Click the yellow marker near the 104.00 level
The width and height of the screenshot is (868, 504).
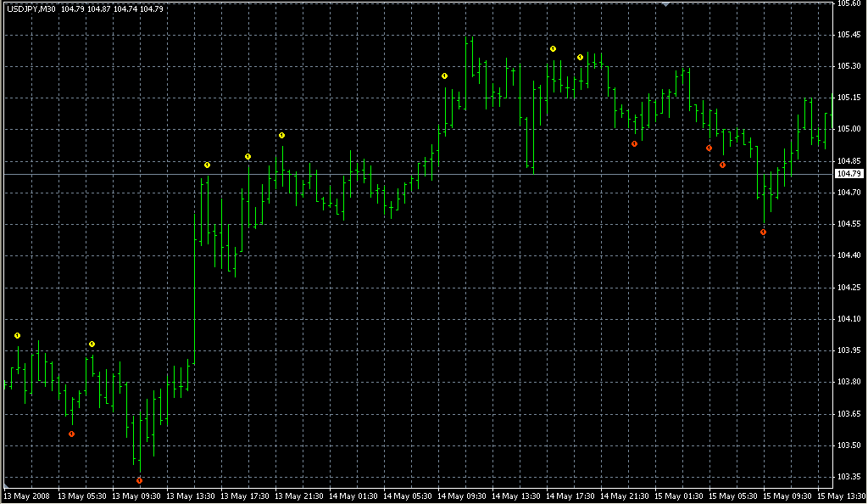[92, 344]
